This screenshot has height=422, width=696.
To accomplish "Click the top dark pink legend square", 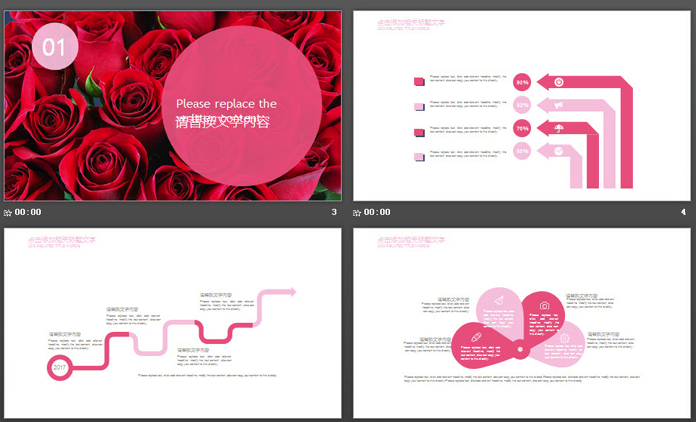I will (x=419, y=82).
